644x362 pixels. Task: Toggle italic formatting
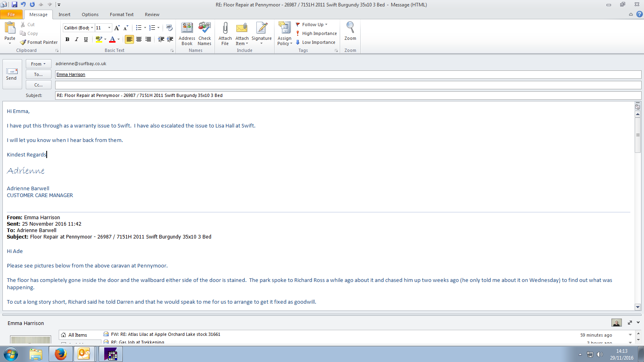click(76, 39)
